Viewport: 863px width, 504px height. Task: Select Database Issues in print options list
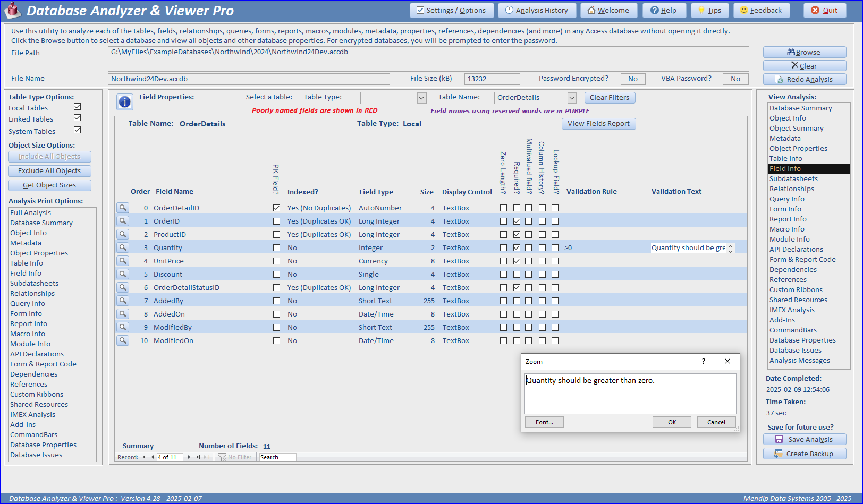pos(36,455)
